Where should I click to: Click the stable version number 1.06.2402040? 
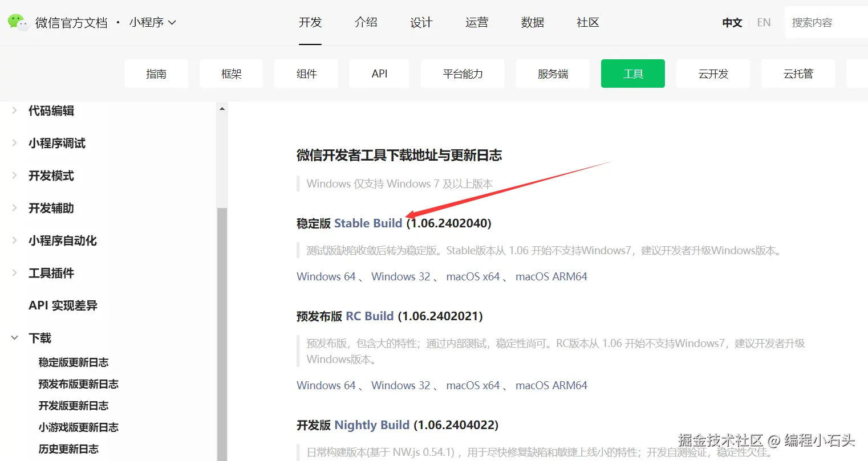449,223
